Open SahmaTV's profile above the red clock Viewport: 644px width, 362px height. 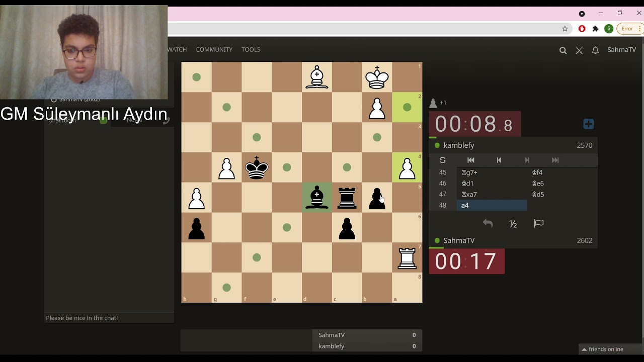point(459,240)
